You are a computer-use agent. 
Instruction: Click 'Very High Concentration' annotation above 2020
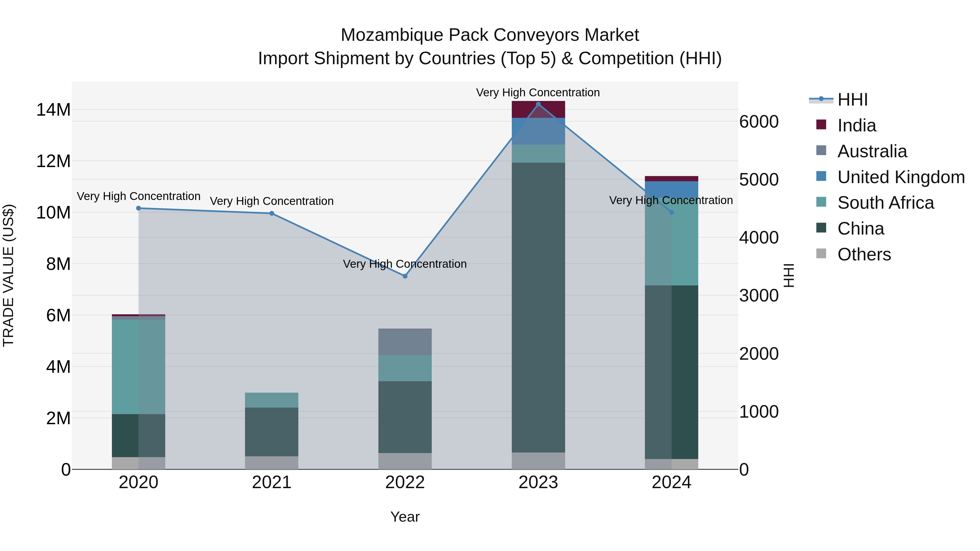(x=139, y=196)
